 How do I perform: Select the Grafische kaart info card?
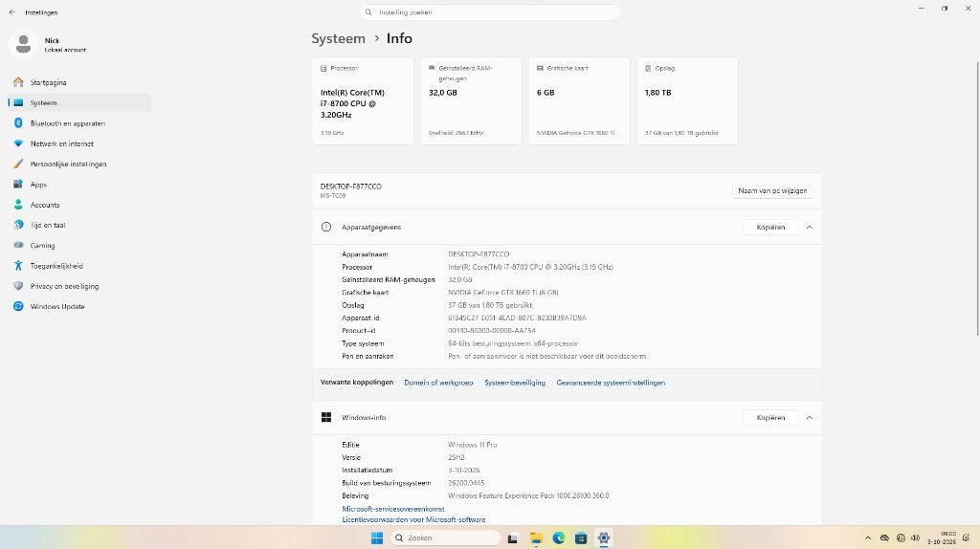click(579, 100)
